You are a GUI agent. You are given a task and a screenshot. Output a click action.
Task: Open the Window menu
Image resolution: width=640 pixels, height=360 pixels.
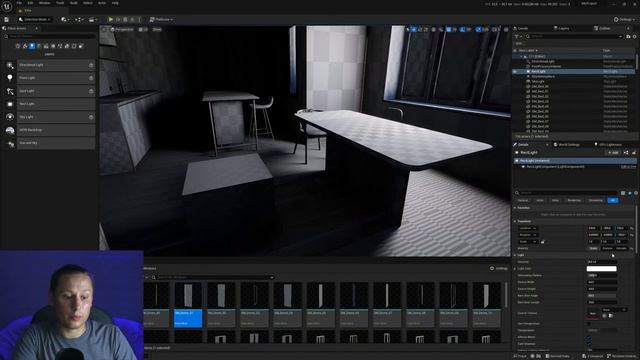point(44,3)
